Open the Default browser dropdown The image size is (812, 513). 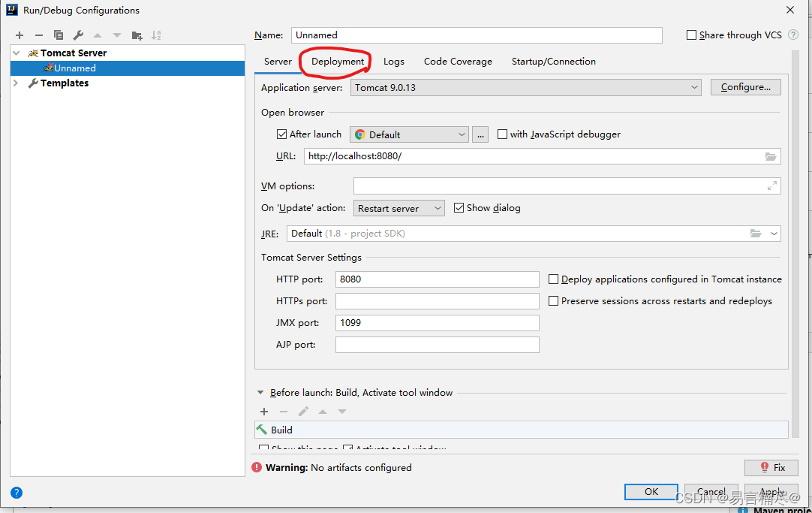click(x=409, y=134)
